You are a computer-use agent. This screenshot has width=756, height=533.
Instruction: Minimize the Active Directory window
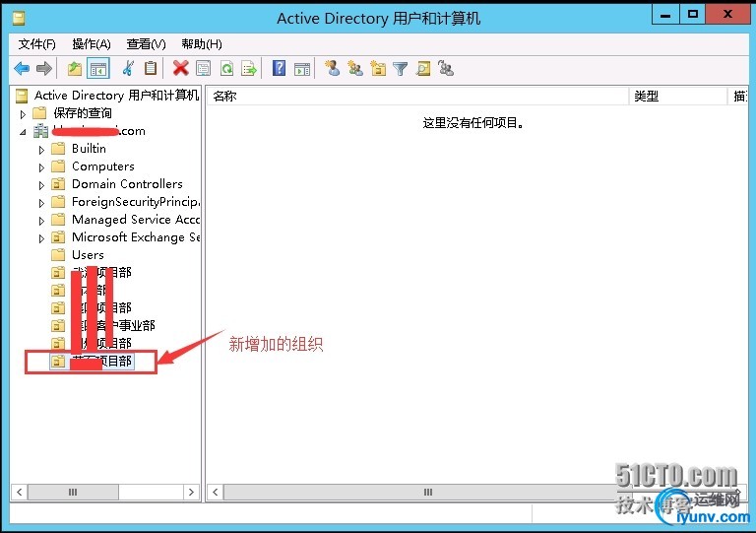pos(665,15)
